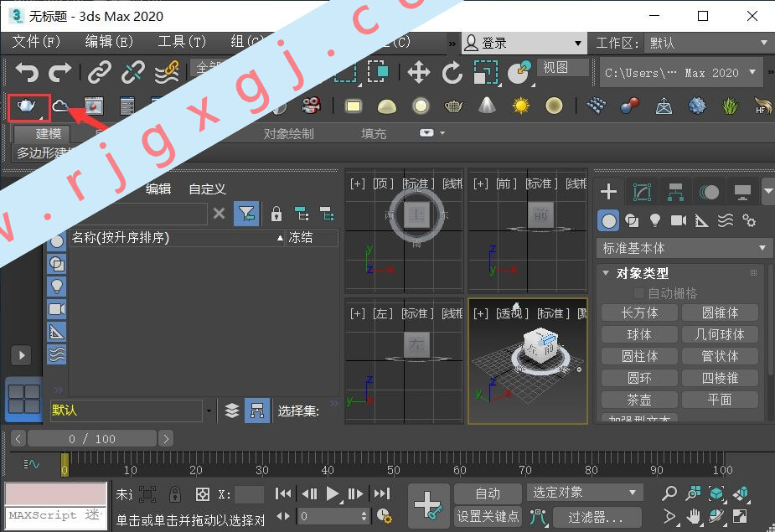Click the 设置关键点 set key button
775x532 pixels.
click(x=488, y=517)
